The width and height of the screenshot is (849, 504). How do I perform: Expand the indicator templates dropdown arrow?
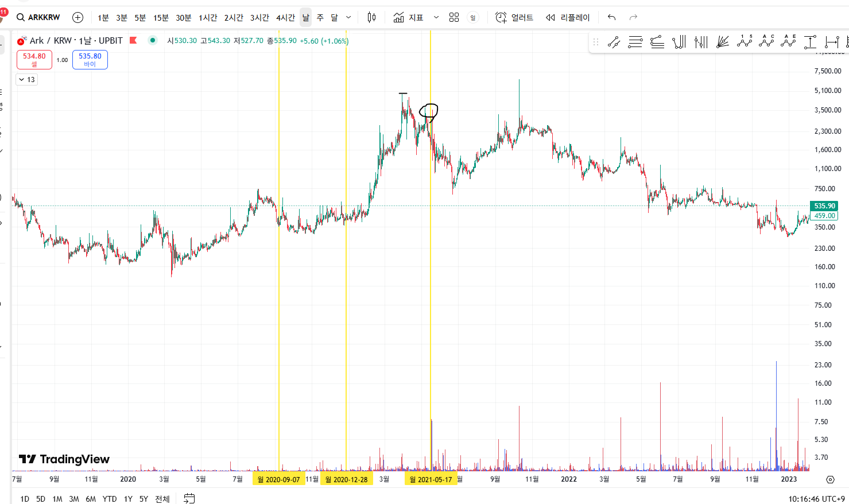(x=436, y=18)
